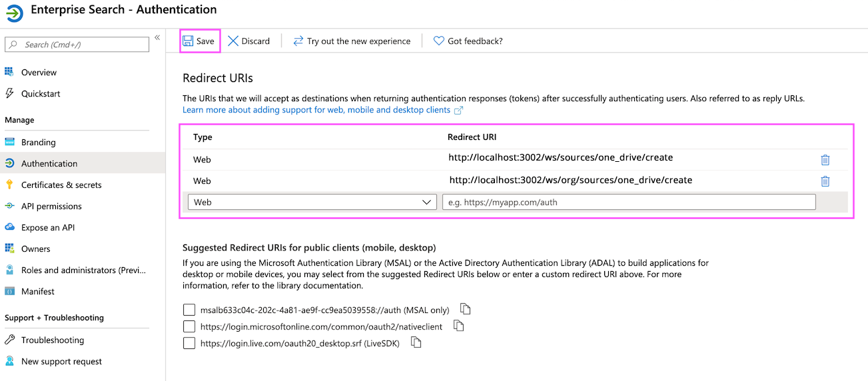The height and width of the screenshot is (381, 868).
Task: Open Certificates & secrets in sidebar
Action: tap(61, 185)
